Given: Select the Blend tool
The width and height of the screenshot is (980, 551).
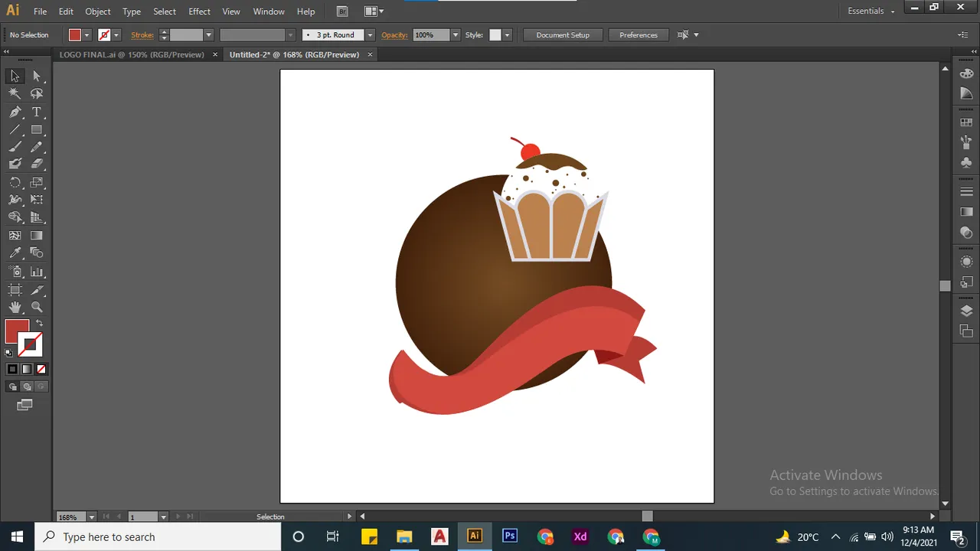Looking at the screenshot, I should point(37,253).
